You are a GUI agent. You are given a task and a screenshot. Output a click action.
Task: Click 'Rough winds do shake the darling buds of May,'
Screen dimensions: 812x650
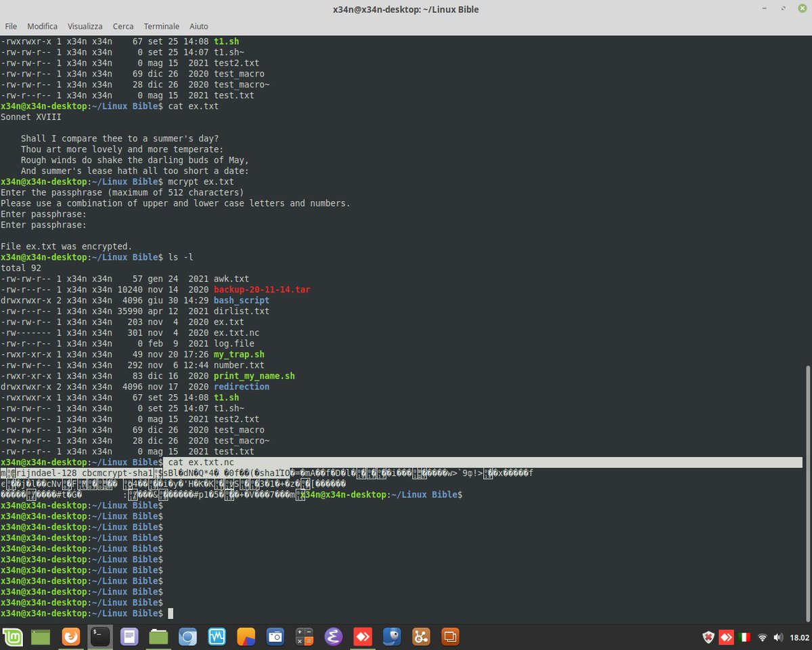click(135, 160)
